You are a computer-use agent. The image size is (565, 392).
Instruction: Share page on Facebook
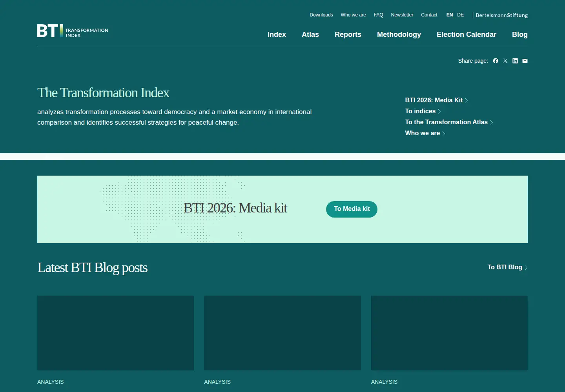pyautogui.click(x=496, y=61)
